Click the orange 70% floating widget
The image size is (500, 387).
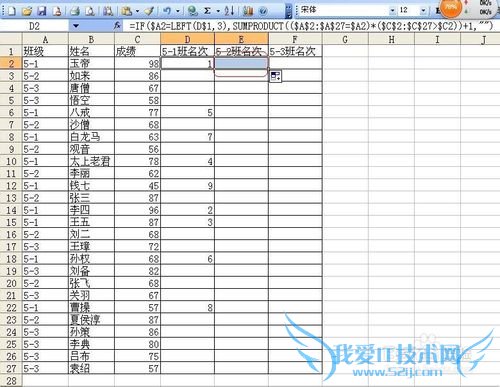tap(451, 7)
